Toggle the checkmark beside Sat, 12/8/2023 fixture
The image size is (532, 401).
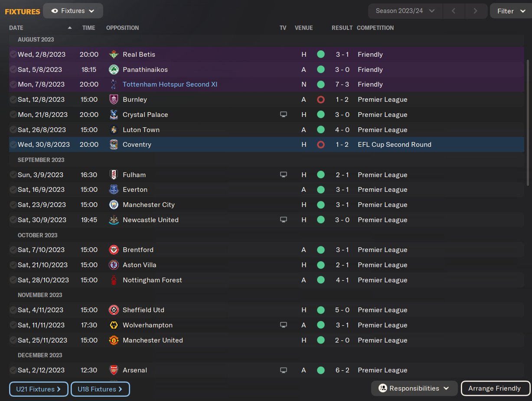pos(13,100)
